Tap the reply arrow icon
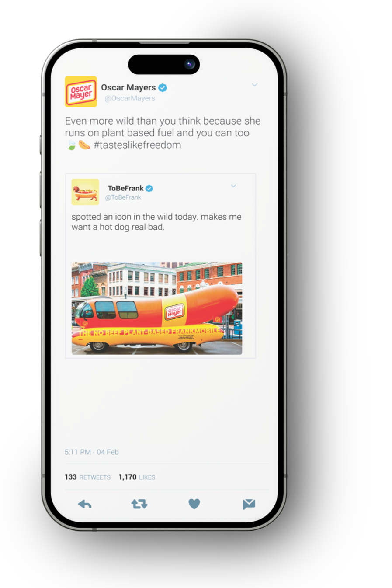The width and height of the screenshot is (392, 588). tap(85, 505)
